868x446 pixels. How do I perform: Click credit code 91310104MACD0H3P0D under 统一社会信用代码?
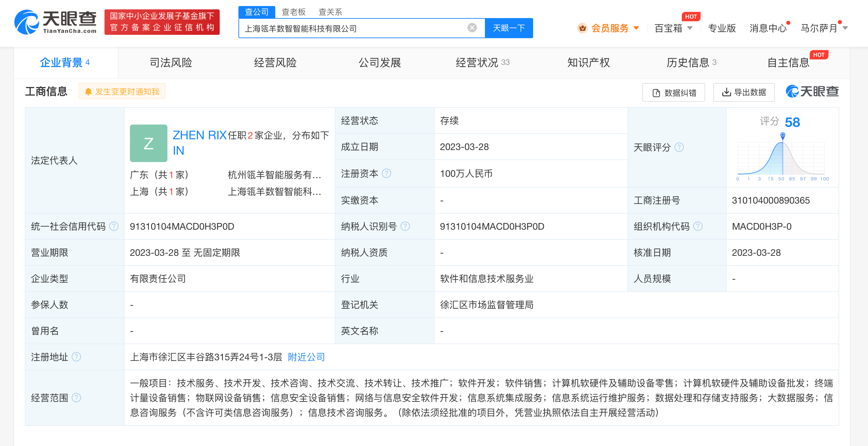[182, 226]
